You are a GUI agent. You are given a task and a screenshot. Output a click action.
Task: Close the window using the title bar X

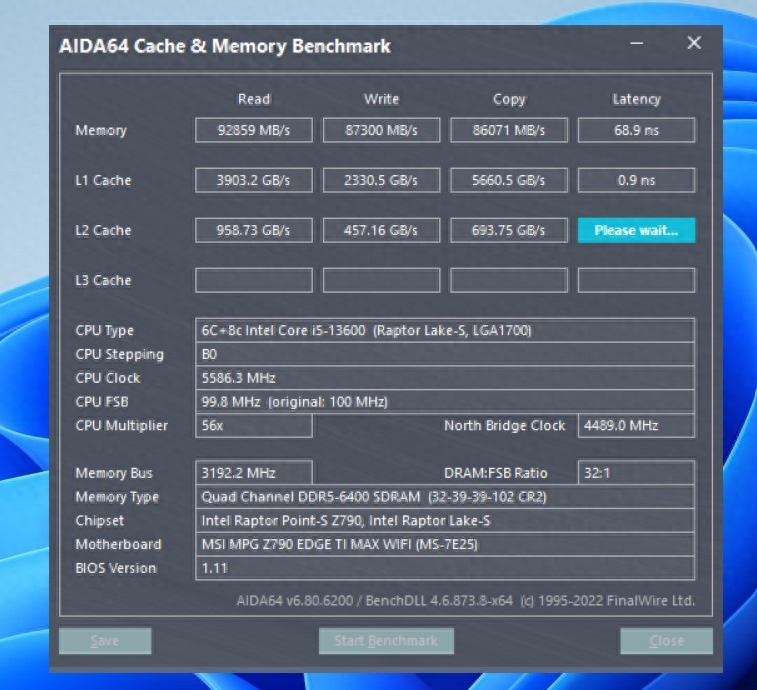click(693, 44)
